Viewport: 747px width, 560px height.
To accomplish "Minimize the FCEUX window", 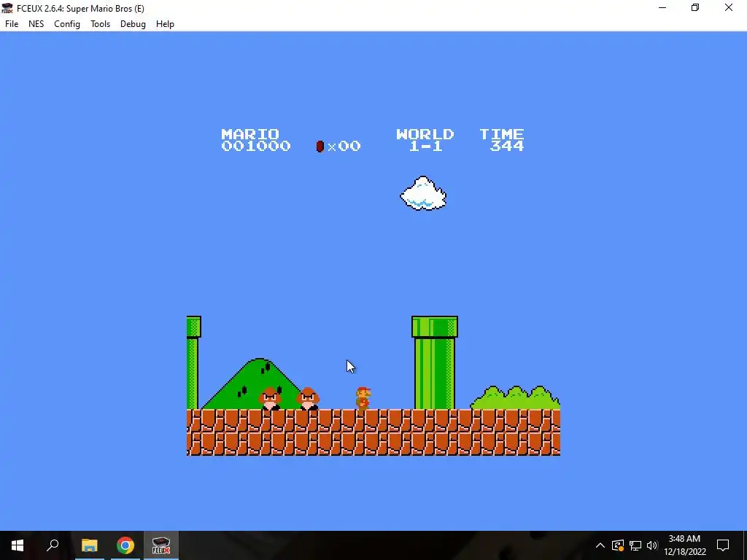I will tap(662, 7).
